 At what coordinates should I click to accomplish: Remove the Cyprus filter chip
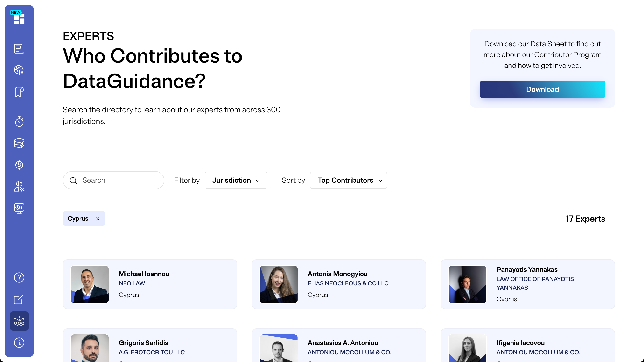click(98, 218)
